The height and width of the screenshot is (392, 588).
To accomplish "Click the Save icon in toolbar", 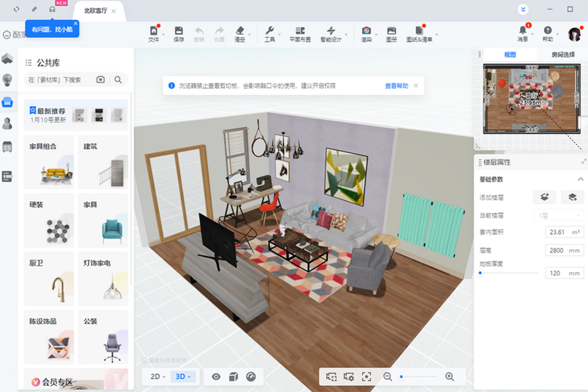I will point(178,33).
